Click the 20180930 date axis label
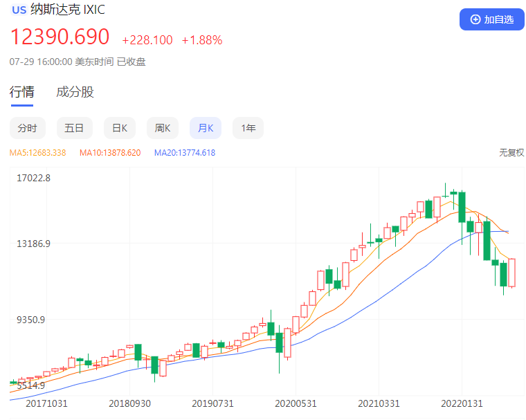The image size is (526, 420). tap(130, 403)
